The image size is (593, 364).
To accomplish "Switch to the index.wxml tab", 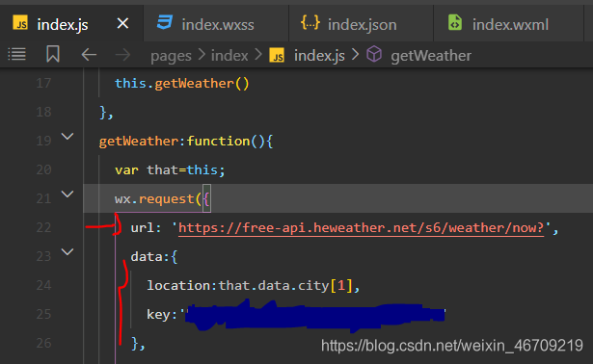I will (508, 24).
